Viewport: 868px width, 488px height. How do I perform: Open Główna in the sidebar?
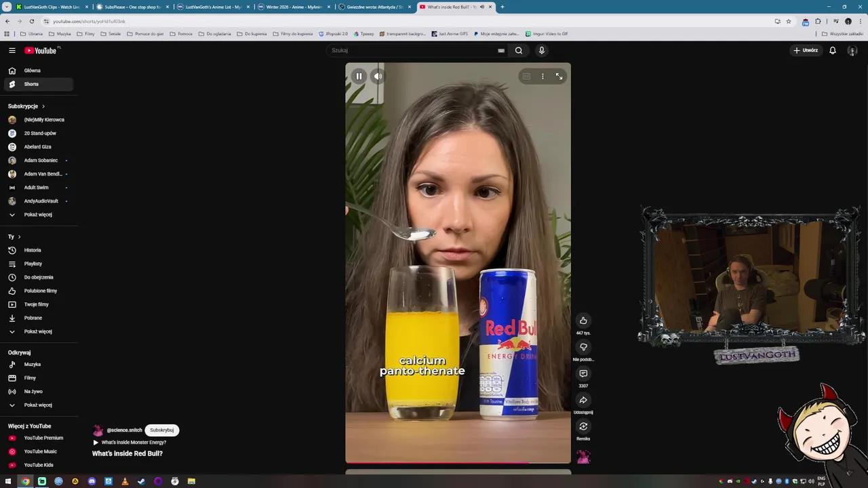pos(38,70)
